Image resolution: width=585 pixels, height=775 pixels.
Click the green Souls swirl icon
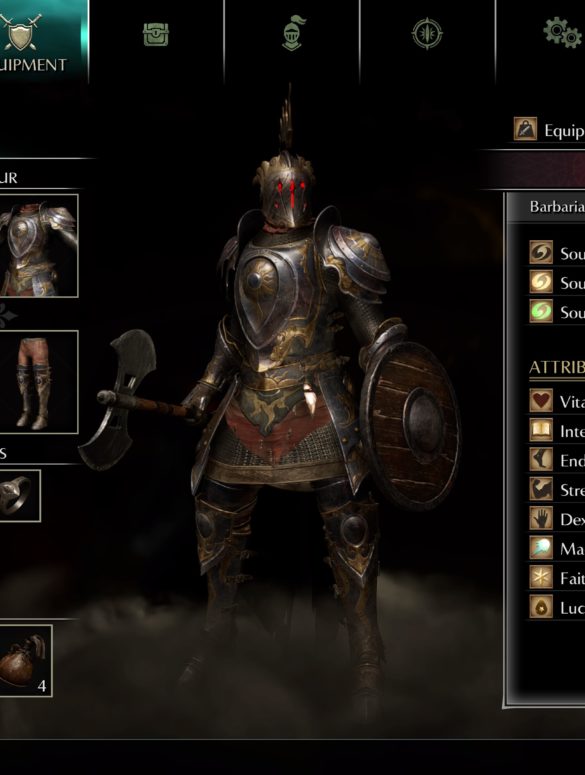[x=541, y=311]
